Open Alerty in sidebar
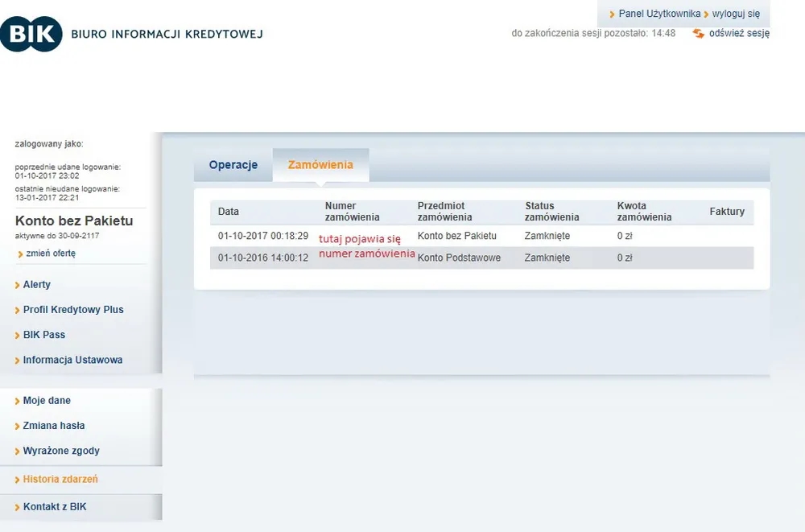 37,285
